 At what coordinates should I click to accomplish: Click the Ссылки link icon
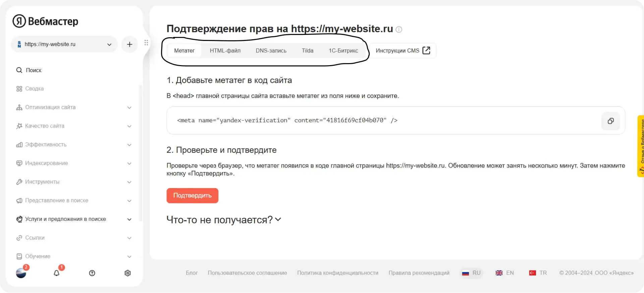[19, 238]
